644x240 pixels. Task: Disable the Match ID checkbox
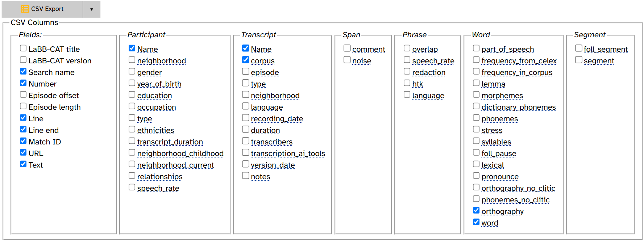(23, 141)
